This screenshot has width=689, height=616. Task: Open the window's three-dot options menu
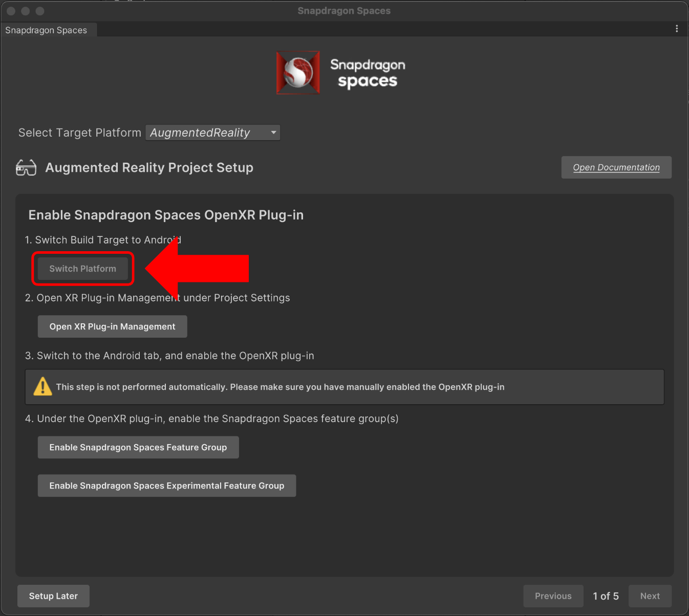(677, 29)
